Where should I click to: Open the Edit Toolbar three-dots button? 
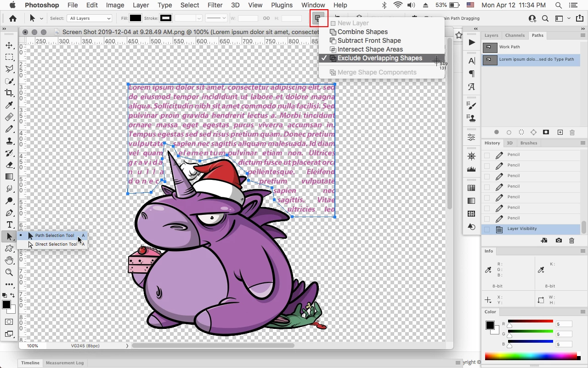pyautogui.click(x=9, y=284)
